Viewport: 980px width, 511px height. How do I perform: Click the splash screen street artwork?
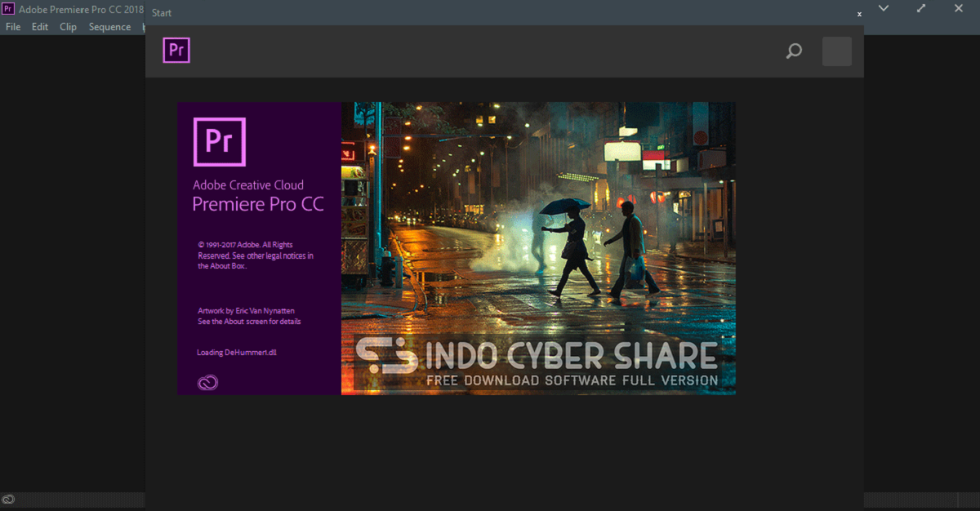click(538, 248)
